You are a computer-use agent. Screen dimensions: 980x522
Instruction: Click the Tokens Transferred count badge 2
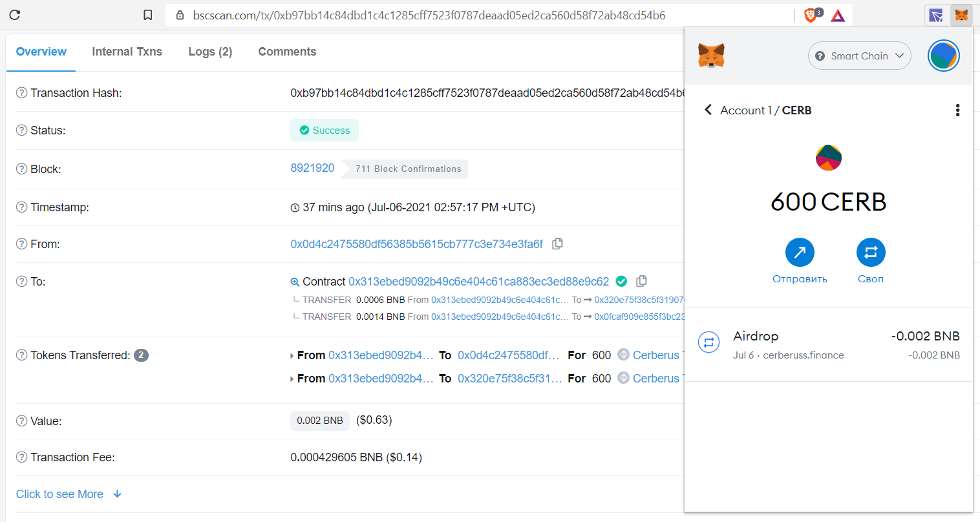coord(141,355)
